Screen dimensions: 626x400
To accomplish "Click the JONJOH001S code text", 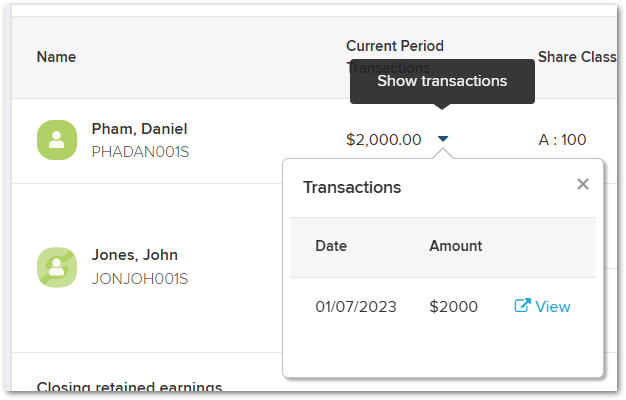I will coord(140,279).
